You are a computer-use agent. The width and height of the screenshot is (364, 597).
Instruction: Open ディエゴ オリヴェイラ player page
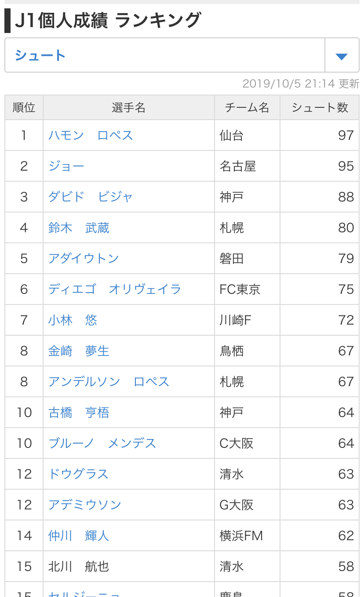115,289
